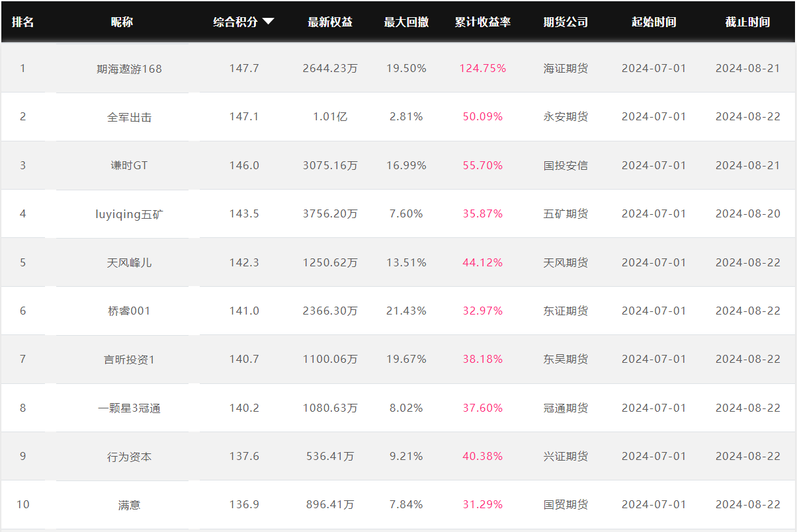
Task: Open nickname 天风峰儿
Action: [x=129, y=262]
